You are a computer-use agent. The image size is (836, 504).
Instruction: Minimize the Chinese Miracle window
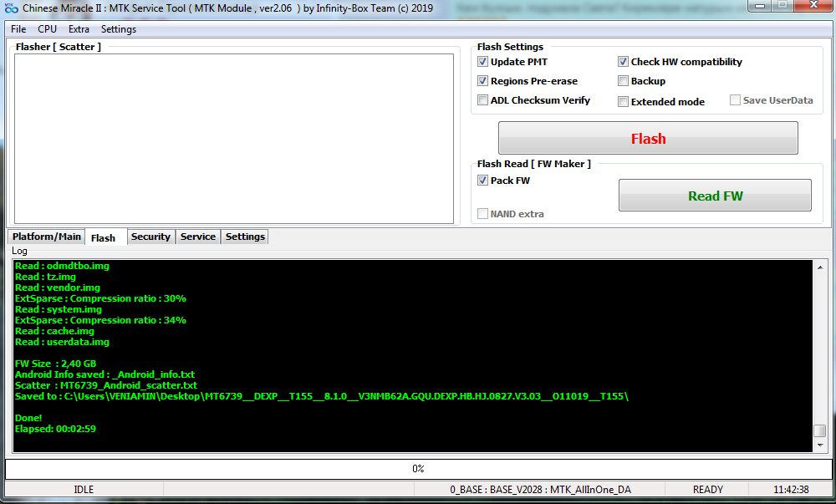click(x=760, y=6)
